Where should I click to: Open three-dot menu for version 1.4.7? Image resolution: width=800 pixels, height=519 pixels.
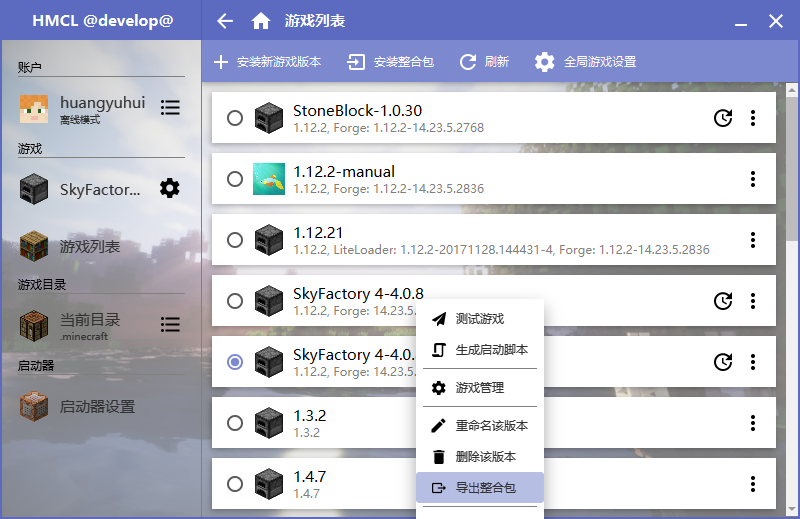tap(752, 484)
